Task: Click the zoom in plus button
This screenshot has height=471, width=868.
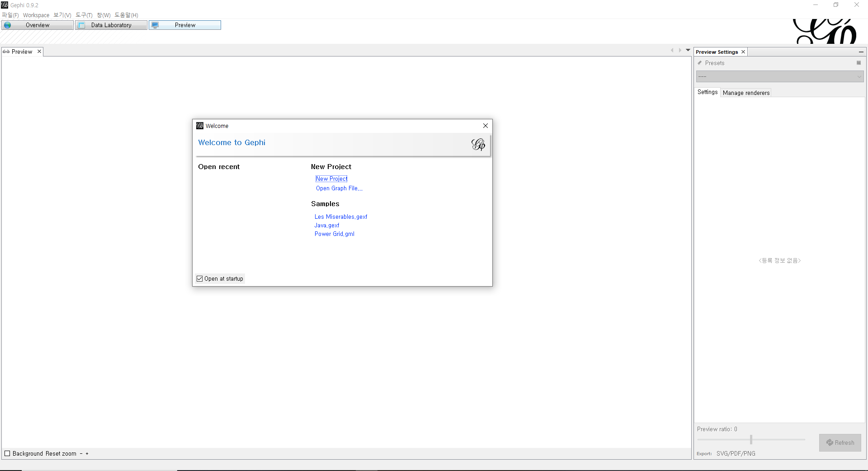Action: pyautogui.click(x=87, y=454)
